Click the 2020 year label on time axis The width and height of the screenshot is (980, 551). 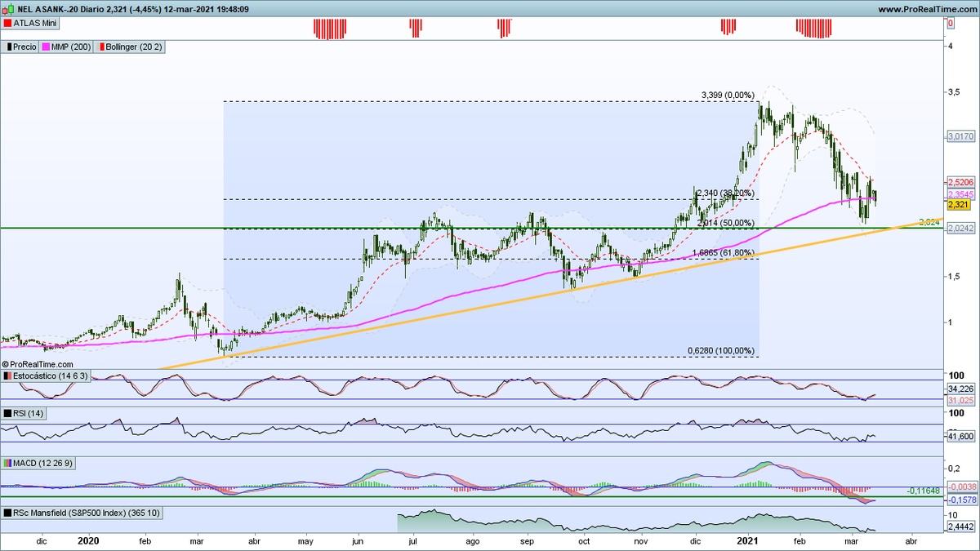click(x=87, y=540)
